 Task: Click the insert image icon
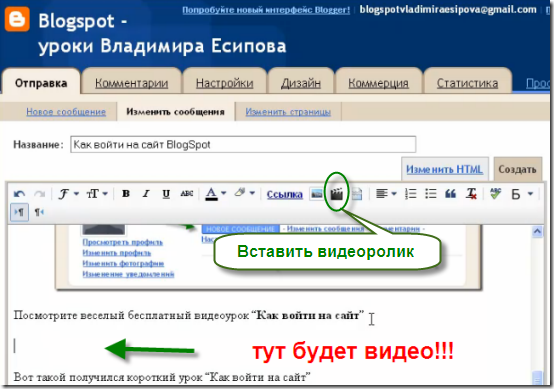pos(317,194)
